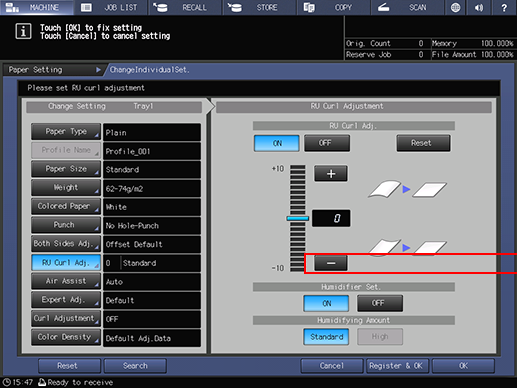517x388 pixels.
Task: Click Register & OK button
Action: coord(396,366)
